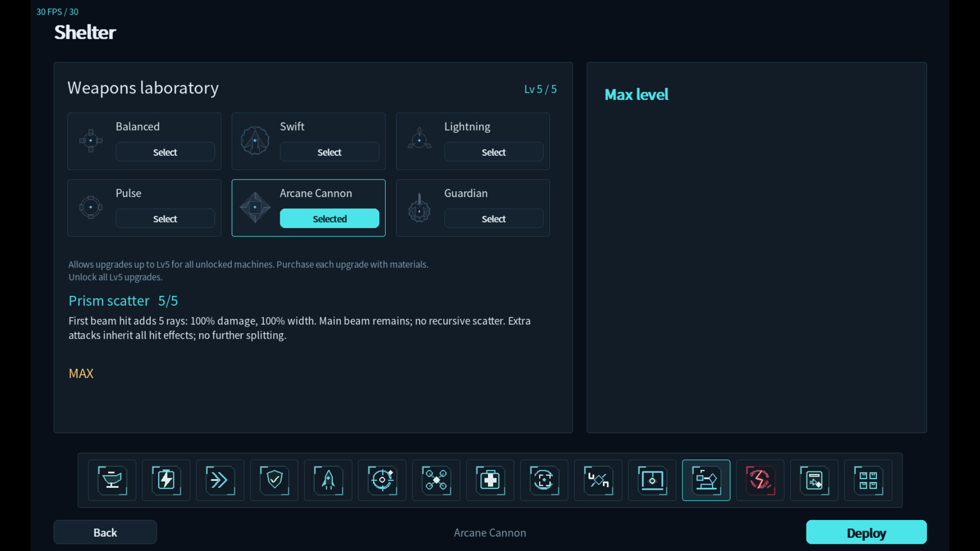Image resolution: width=980 pixels, height=551 pixels.
Task: Click the orange MAX label
Action: pos(81,373)
